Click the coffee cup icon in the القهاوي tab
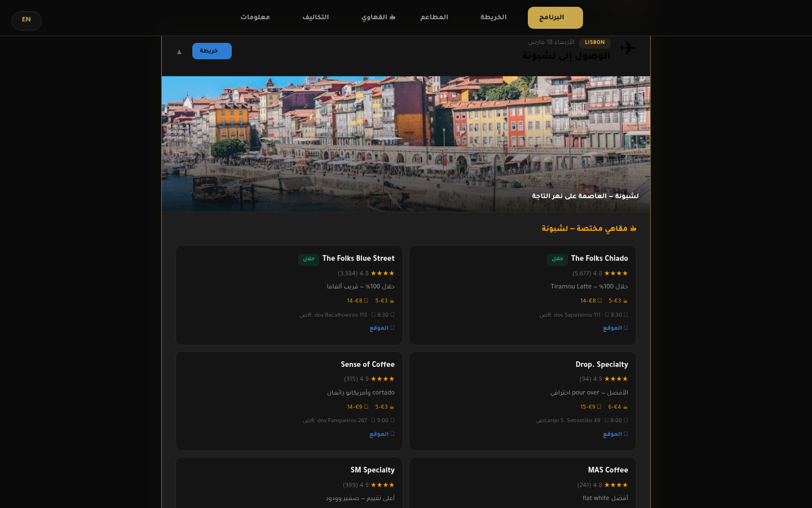The height and width of the screenshot is (508, 812). click(x=392, y=17)
